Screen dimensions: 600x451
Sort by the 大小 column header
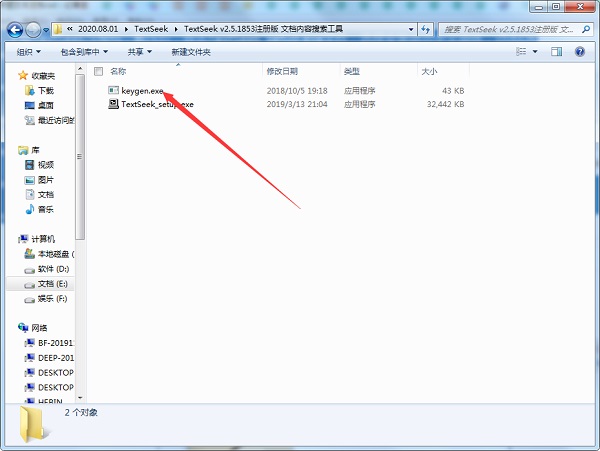pos(429,71)
